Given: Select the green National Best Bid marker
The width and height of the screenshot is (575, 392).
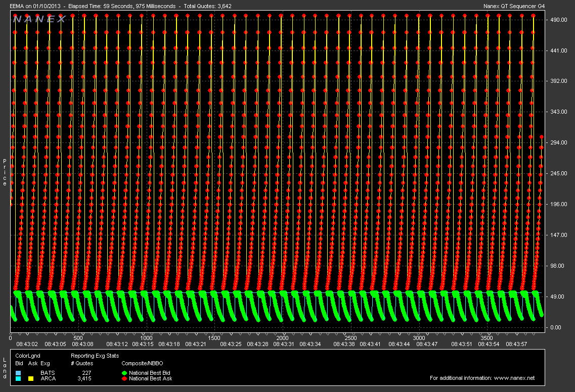Looking at the screenshot, I should pyautogui.click(x=124, y=373).
